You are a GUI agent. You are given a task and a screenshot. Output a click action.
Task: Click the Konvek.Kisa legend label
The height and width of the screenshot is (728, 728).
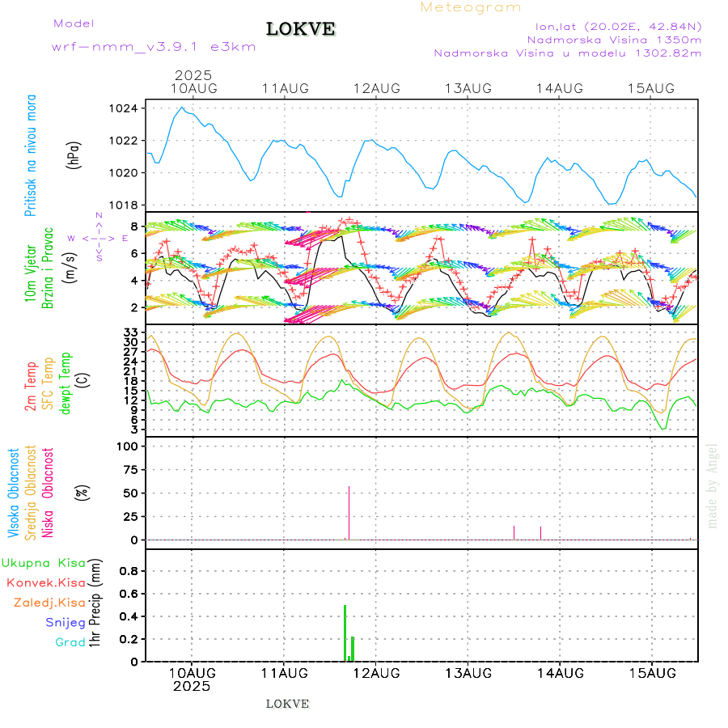click(46, 582)
